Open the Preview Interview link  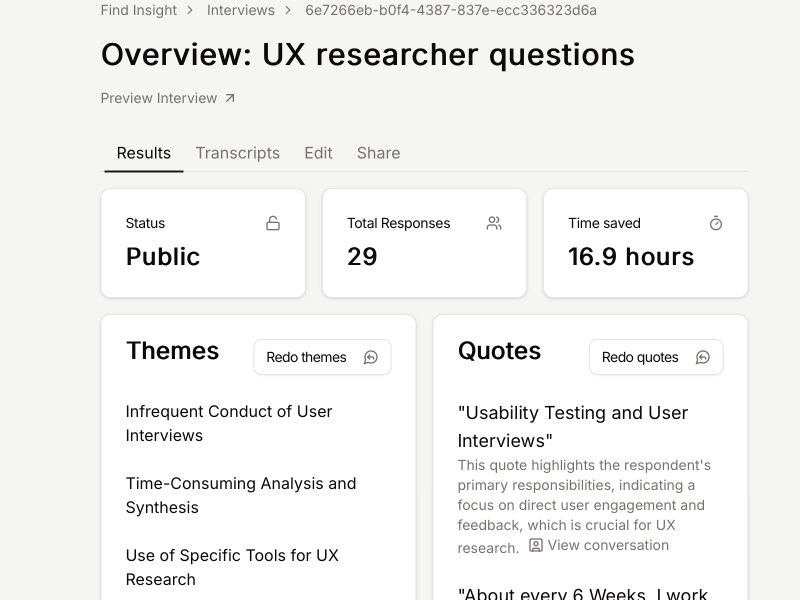(159, 98)
